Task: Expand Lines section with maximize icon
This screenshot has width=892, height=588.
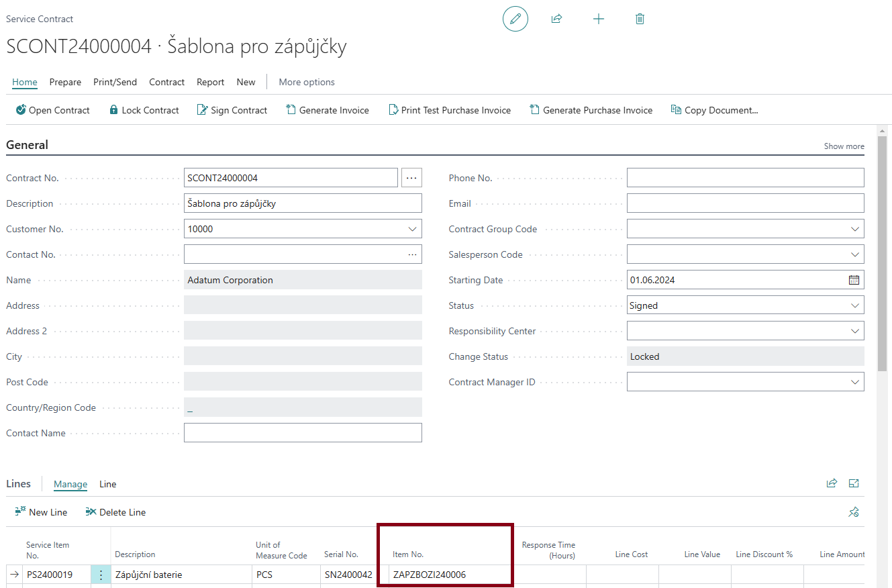Action: (x=854, y=483)
